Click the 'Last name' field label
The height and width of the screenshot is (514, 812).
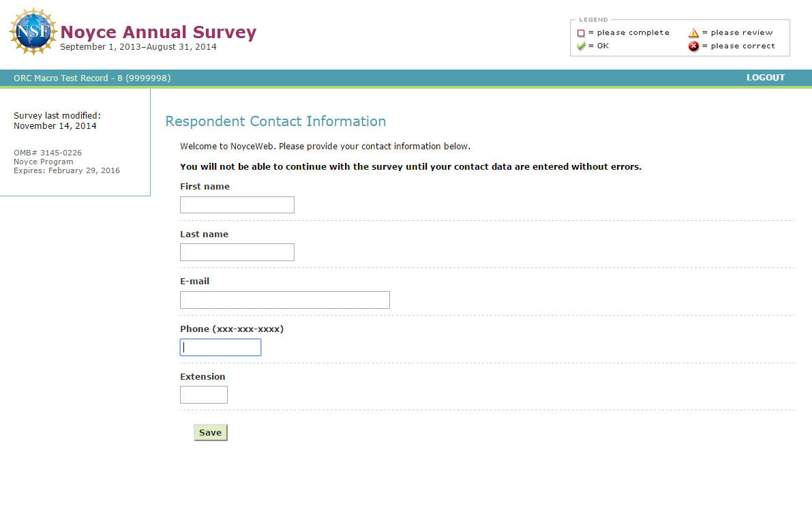[x=204, y=235]
